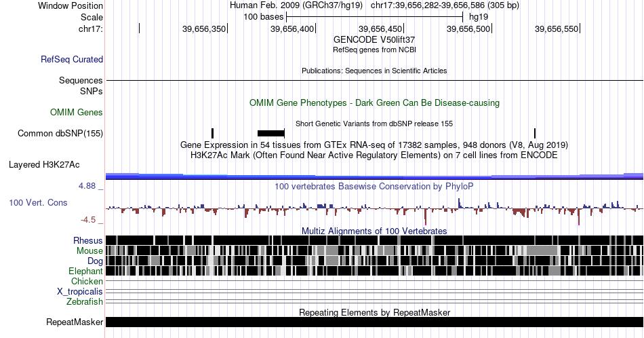
Task: Click the blue H3K27Ac signal band
Action: click(375, 176)
